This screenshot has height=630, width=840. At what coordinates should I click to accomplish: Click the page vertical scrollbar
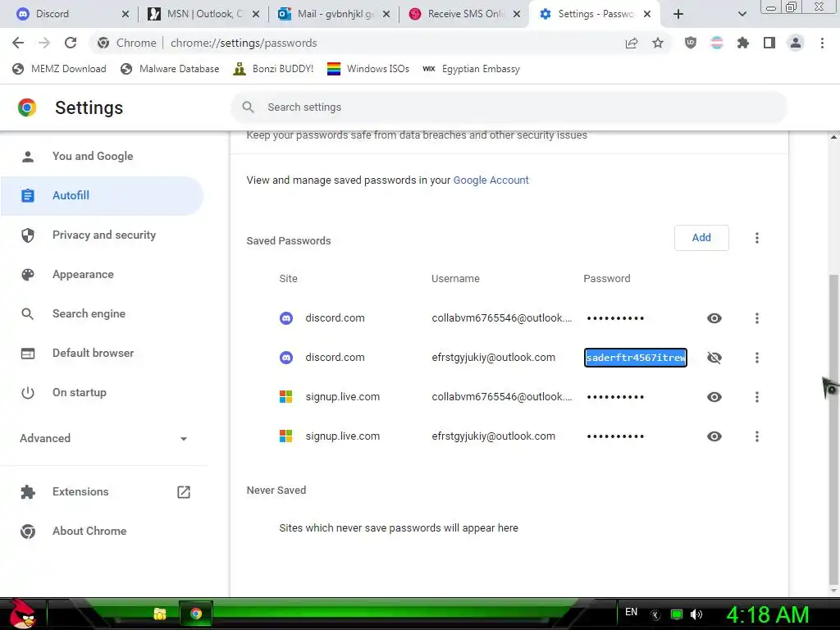(x=833, y=428)
